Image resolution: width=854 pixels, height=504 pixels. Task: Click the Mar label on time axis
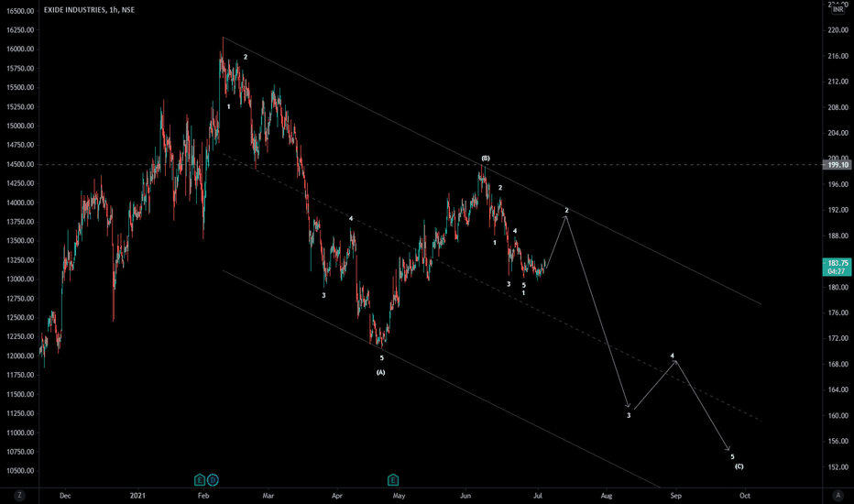pos(268,496)
